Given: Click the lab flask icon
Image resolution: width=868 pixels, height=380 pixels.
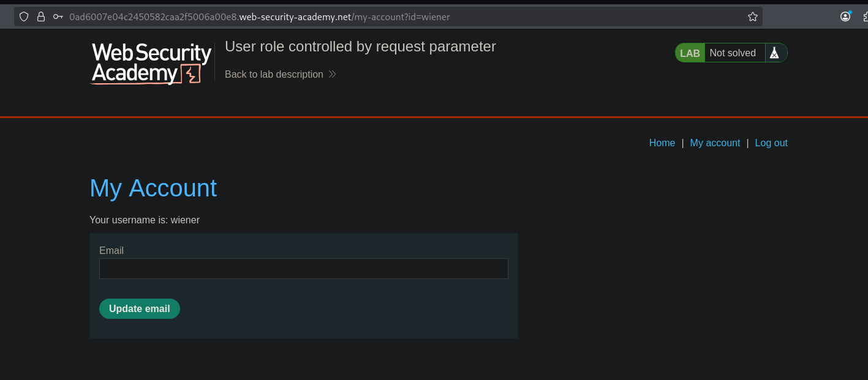Looking at the screenshot, I should pyautogui.click(x=774, y=53).
